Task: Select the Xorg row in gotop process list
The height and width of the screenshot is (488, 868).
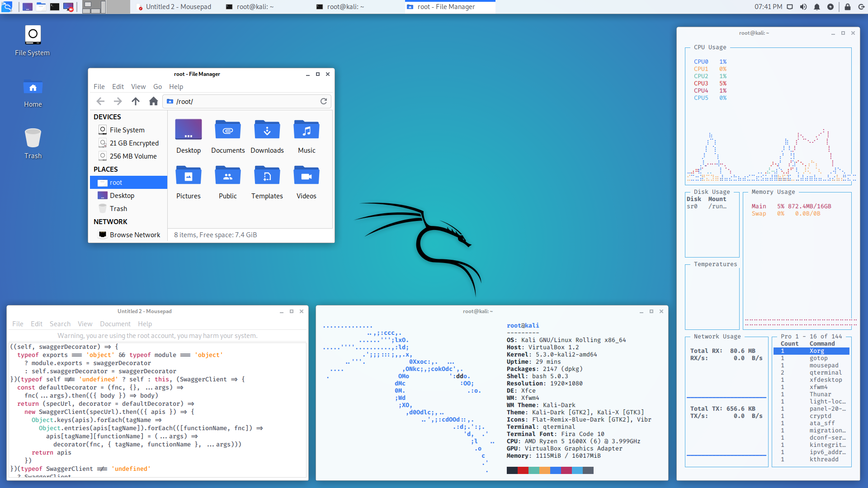Action: click(811, 351)
